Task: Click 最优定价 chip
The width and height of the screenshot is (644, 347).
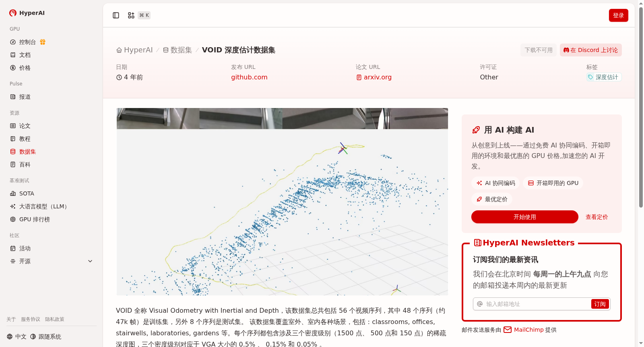Action: pos(492,199)
